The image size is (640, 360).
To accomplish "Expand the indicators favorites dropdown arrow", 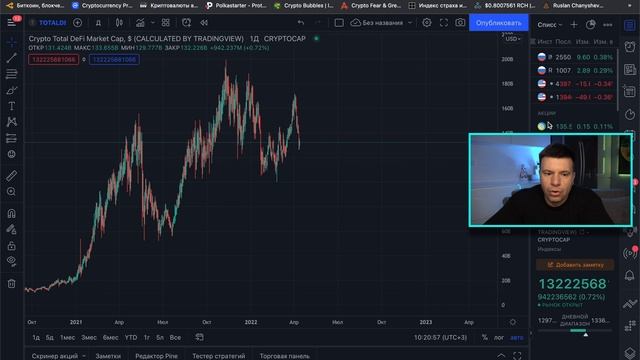I will coord(153,23).
